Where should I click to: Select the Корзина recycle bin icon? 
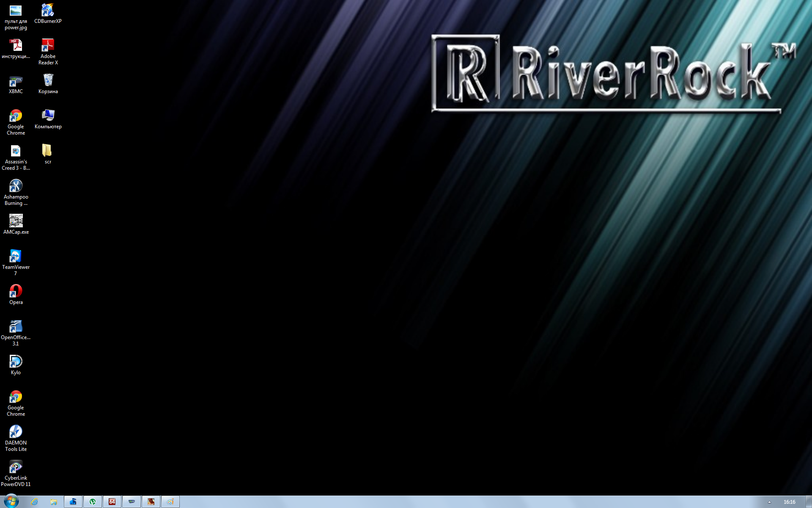pyautogui.click(x=48, y=84)
